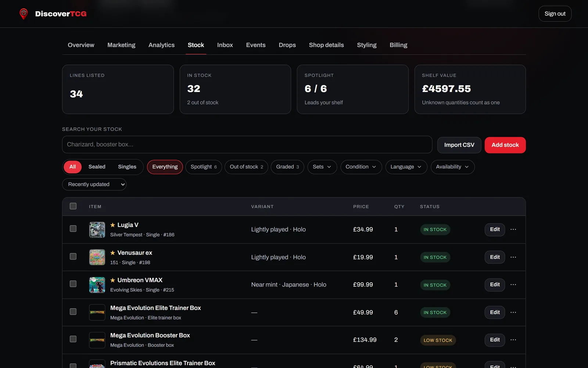Click the spotlight star next to Venusaur ex
Viewport: 588px width, 368px height.
click(x=113, y=253)
